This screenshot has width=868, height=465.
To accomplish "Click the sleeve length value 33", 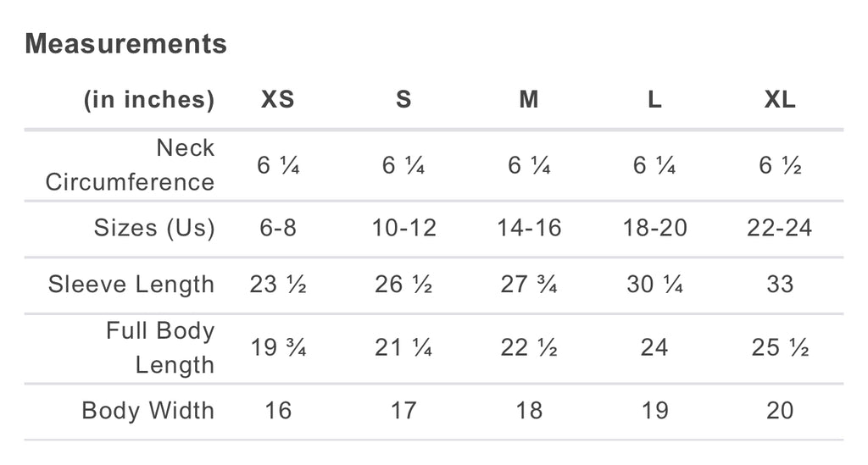I will (780, 285).
